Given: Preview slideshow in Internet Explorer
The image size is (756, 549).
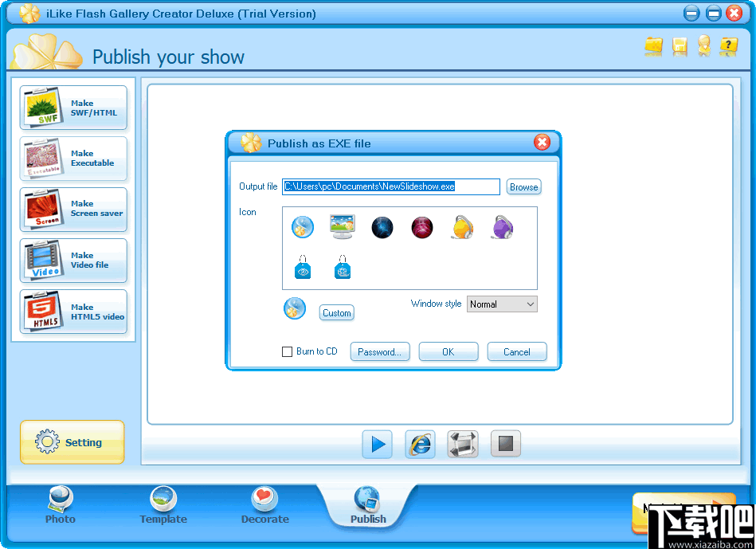Looking at the screenshot, I should pyautogui.click(x=420, y=444).
